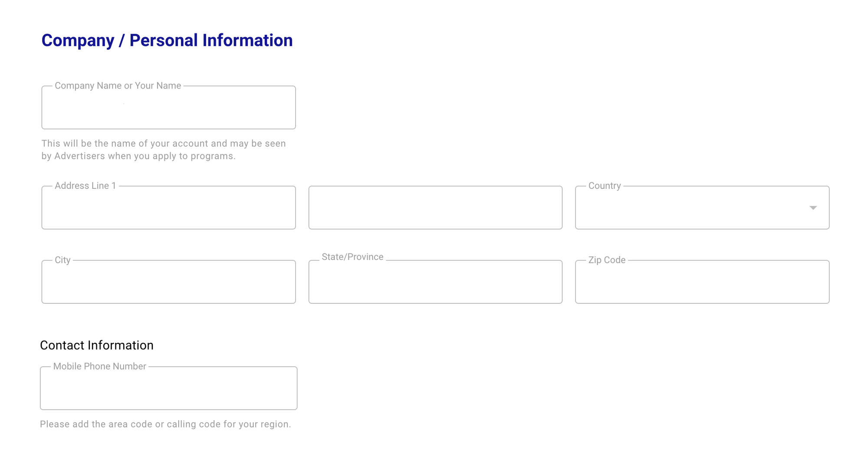This screenshot has height=473, width=868.
Task: Select the Address Line 1 field
Action: coord(168,207)
